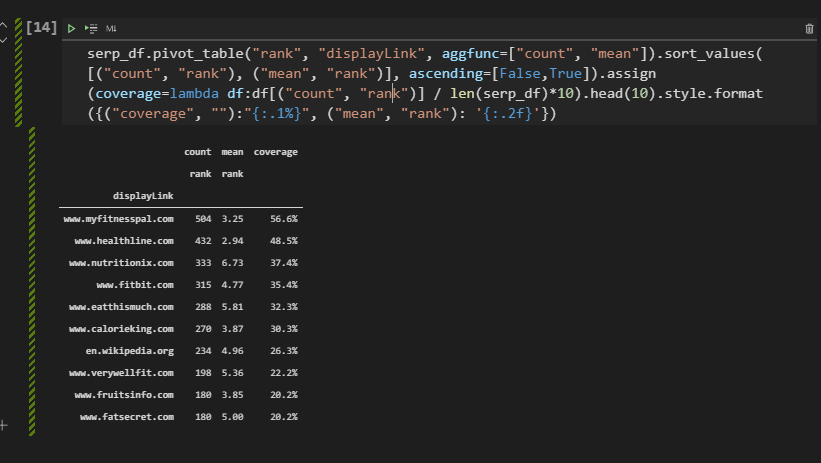
Task: Run cell 14 with the play icon
Action: coord(71,29)
